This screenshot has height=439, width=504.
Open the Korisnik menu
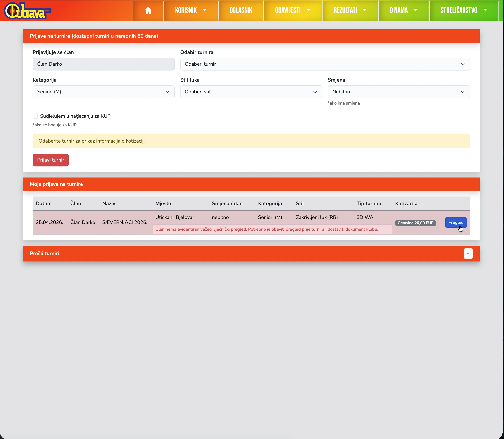click(186, 10)
